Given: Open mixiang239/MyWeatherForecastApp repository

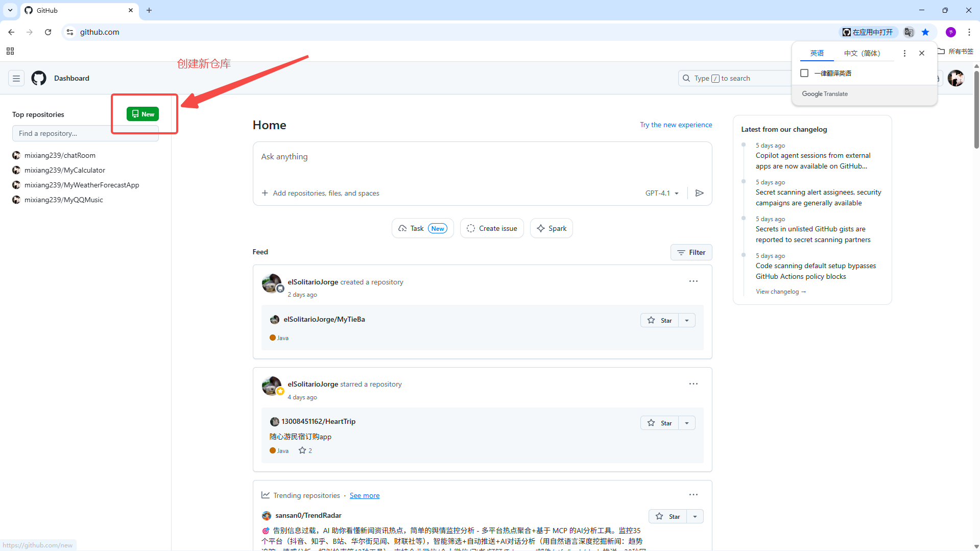Looking at the screenshot, I should tap(82, 185).
